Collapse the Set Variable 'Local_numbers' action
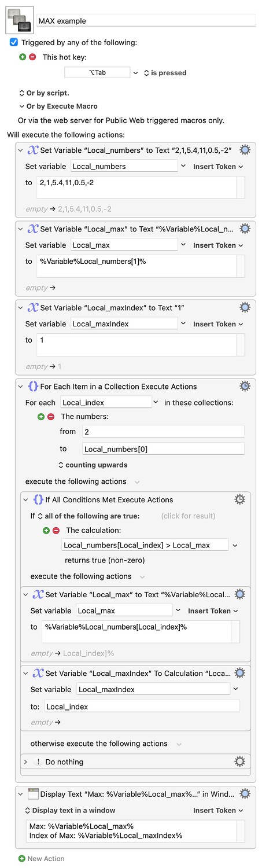 (x=22, y=150)
